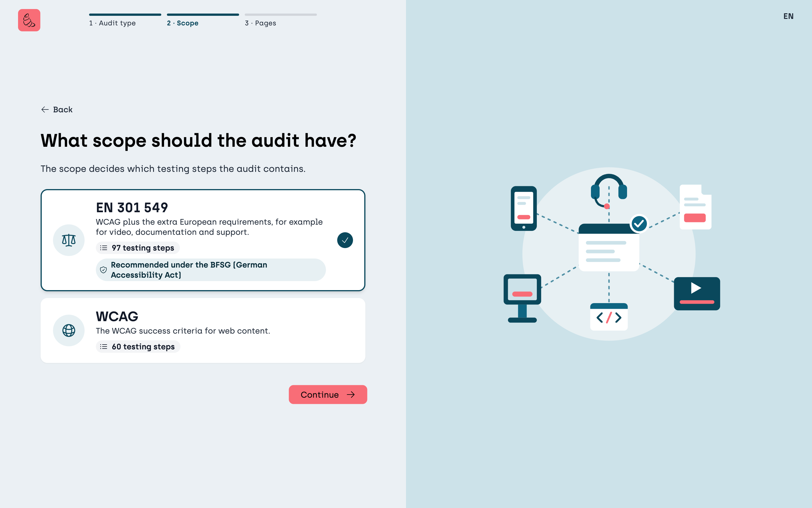Select the WCAG scope option

[203, 330]
